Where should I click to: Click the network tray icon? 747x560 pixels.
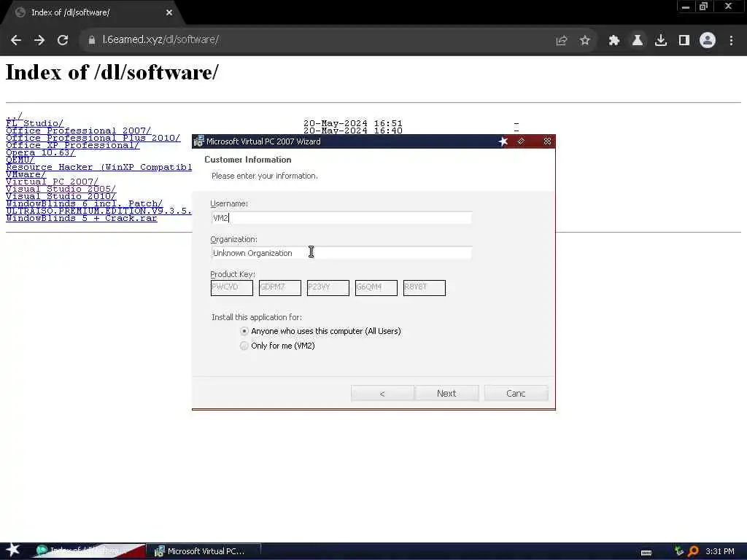[679, 551]
